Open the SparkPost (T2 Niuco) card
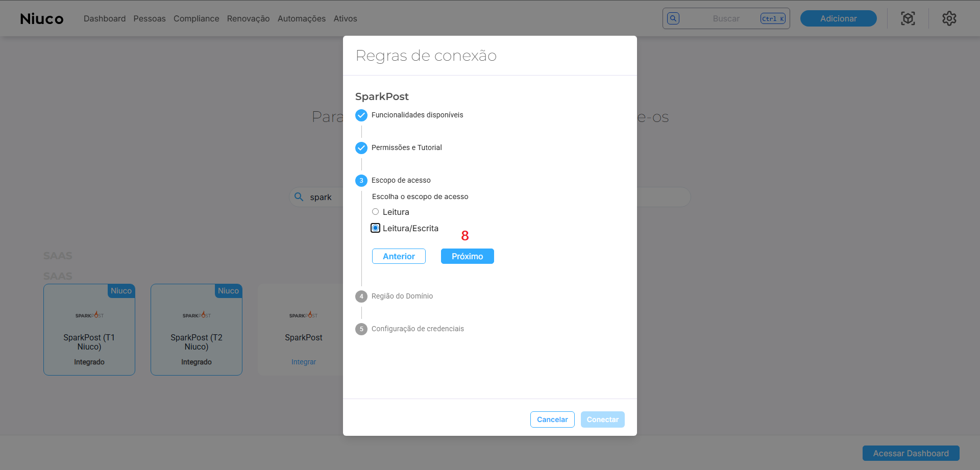 point(197,330)
